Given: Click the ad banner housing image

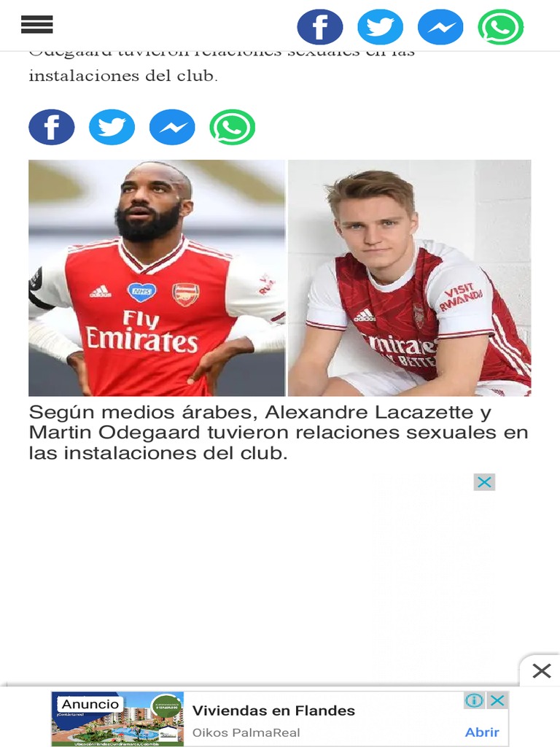Looking at the screenshot, I should point(117,719).
